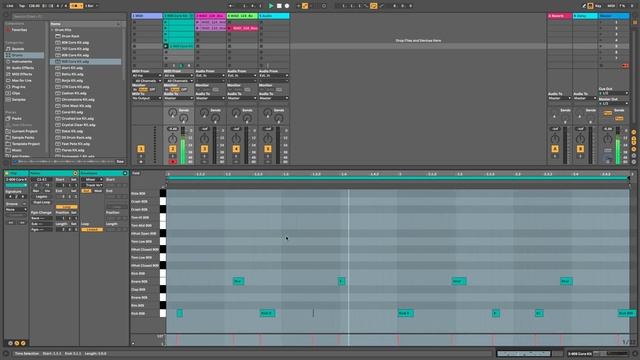This screenshot has height=360, width=640.
Task: Stop playback with the square Stop button
Action: tap(279, 6)
